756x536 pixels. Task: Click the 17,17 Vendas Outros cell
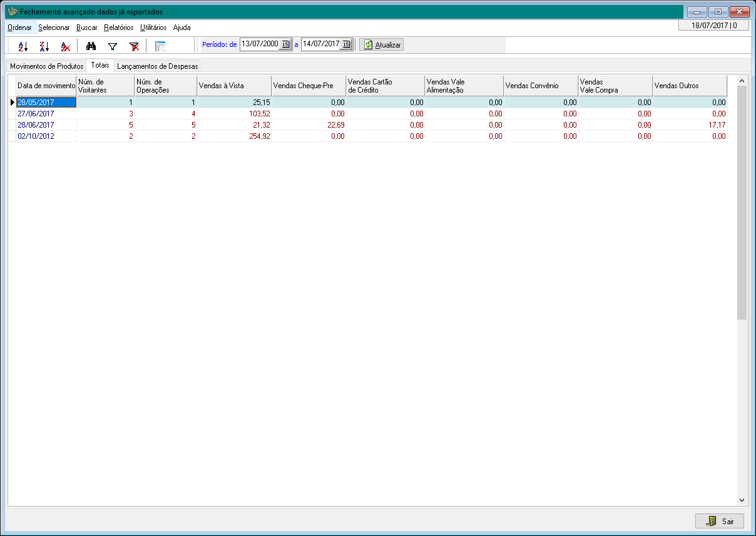pos(690,125)
